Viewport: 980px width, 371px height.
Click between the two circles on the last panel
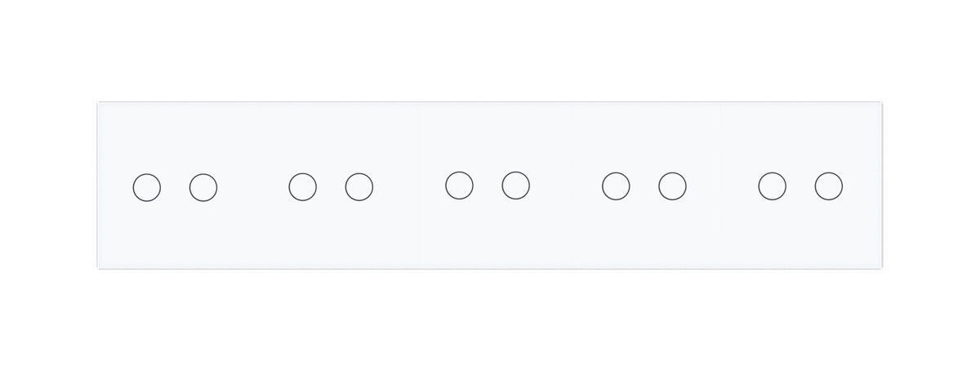tap(800, 186)
